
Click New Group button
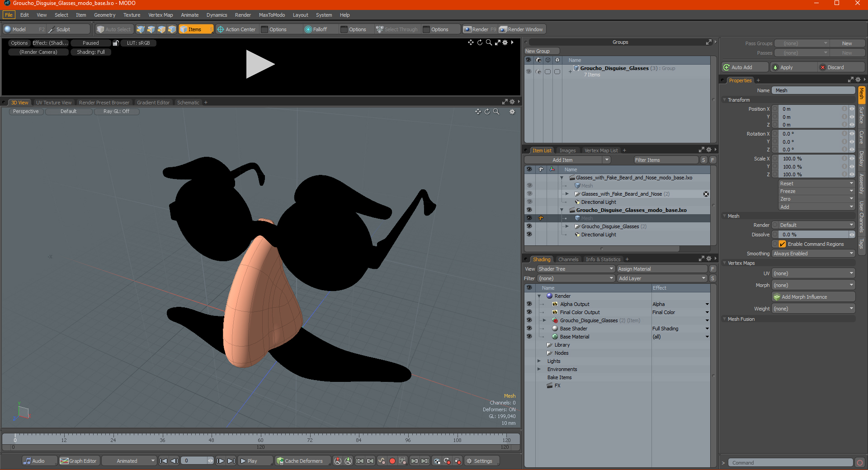(541, 51)
